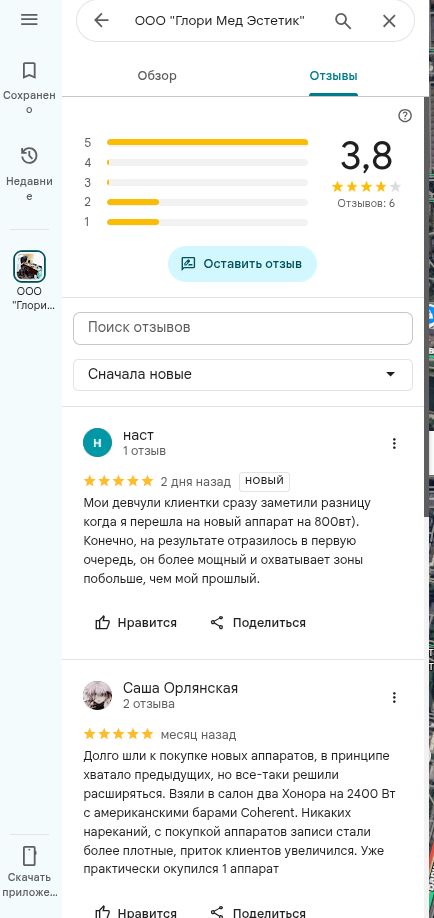
Task: Open reviewer name наст
Action: [138, 435]
